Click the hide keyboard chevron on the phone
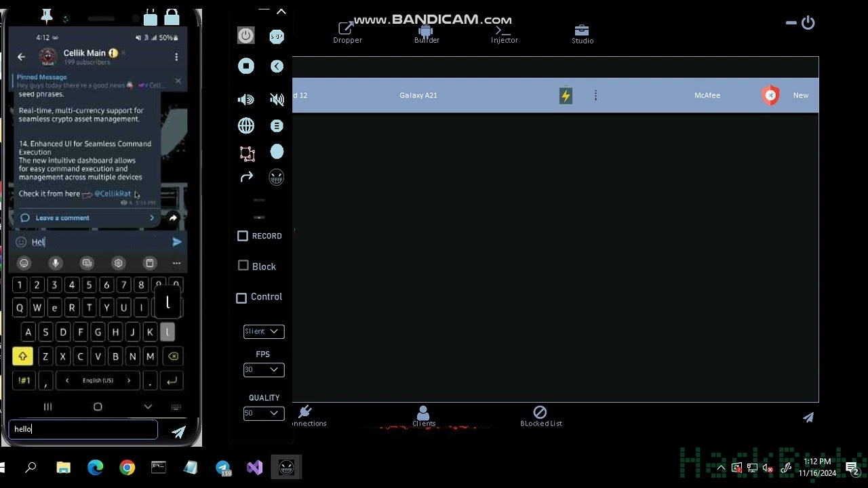Viewport: 868px width, 488px height. (148, 407)
